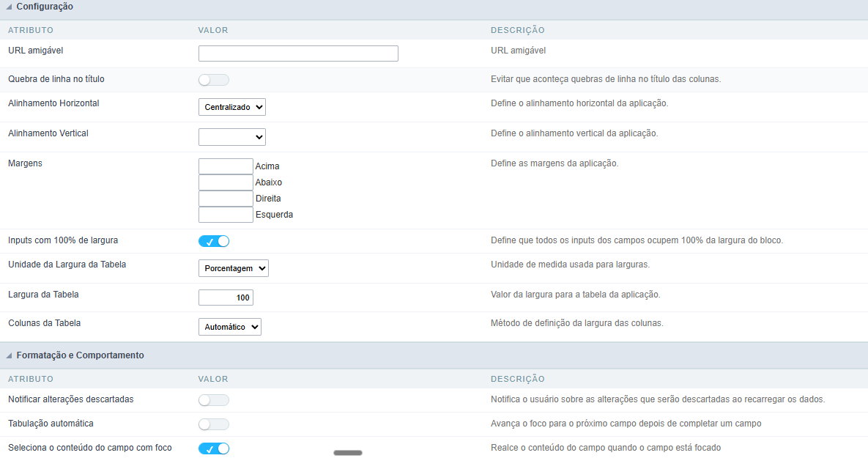
Task: Disable Inputs com 100% de largura
Action: pyautogui.click(x=214, y=241)
